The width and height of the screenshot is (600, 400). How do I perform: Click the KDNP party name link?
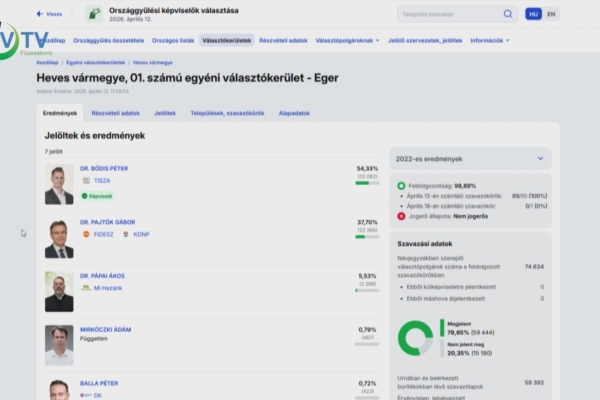(141, 234)
